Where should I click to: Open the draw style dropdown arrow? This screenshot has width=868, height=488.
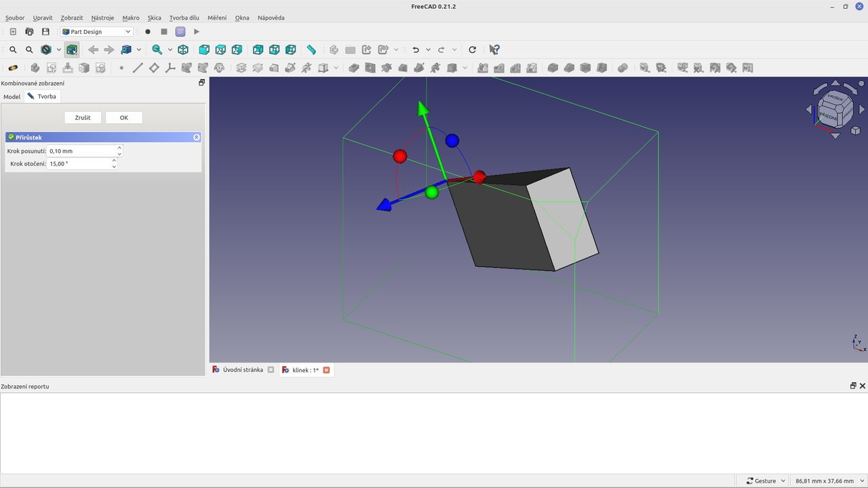(x=59, y=49)
